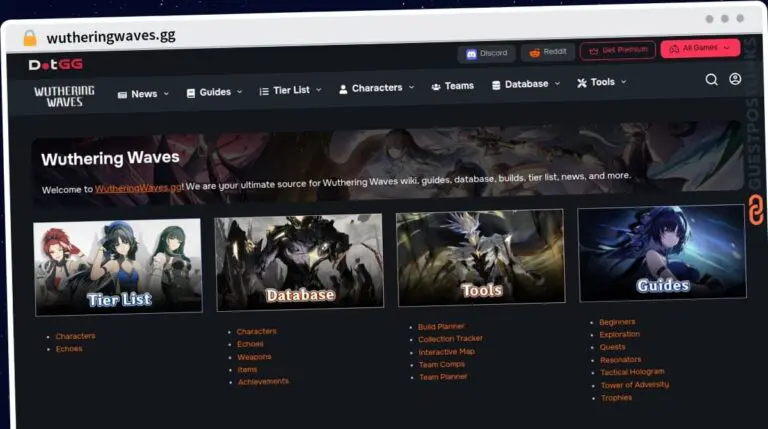The image size is (768, 429).
Task: Expand the Guides menu chevron
Action: pos(240,92)
